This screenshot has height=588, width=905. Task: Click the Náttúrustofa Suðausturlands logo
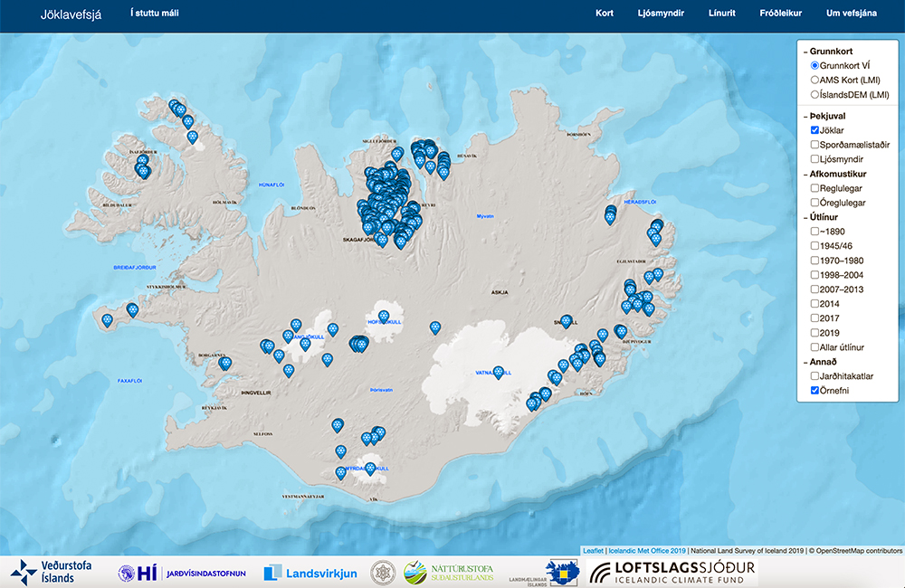449,573
